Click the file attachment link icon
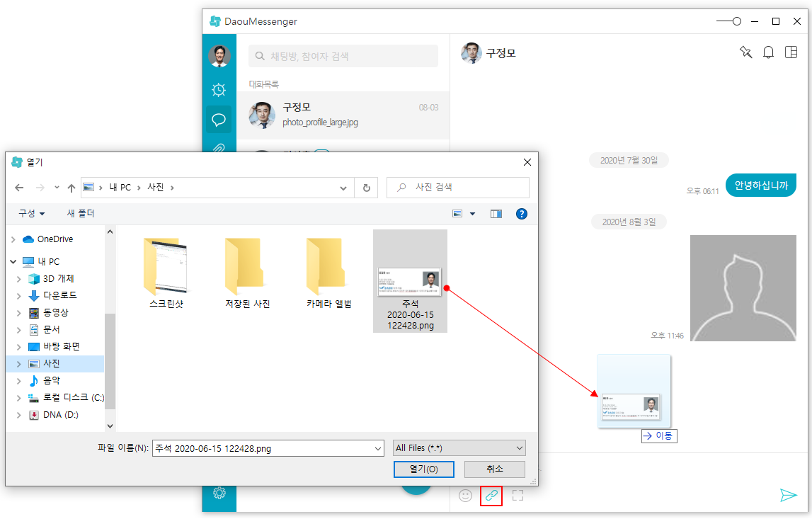This screenshot has width=812, height=519. (x=491, y=496)
